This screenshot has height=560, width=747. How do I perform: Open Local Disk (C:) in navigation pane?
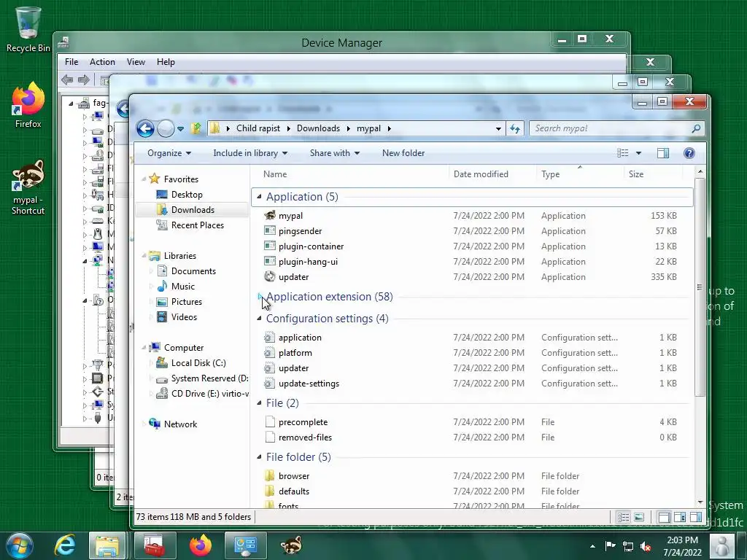[198, 363]
